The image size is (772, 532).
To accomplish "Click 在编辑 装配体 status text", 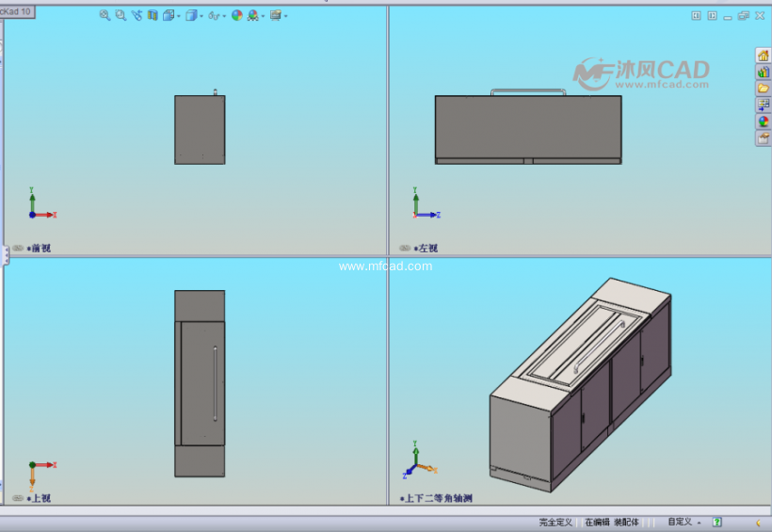I will tap(612, 523).
